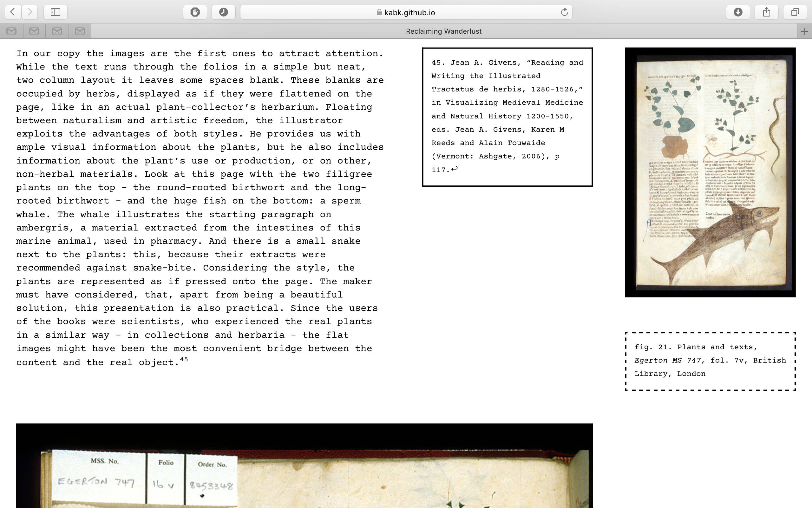
Task: Open the privacy hand extension icon
Action: click(x=195, y=12)
